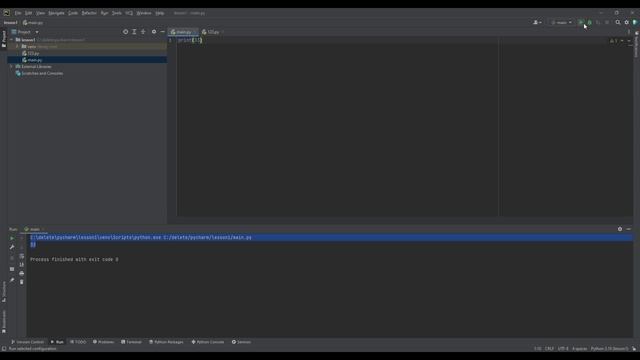Open the Terminal tool window

point(131,342)
